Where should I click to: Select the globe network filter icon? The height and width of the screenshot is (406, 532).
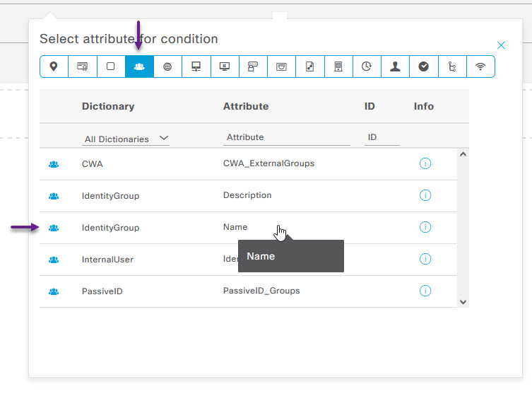pos(167,66)
